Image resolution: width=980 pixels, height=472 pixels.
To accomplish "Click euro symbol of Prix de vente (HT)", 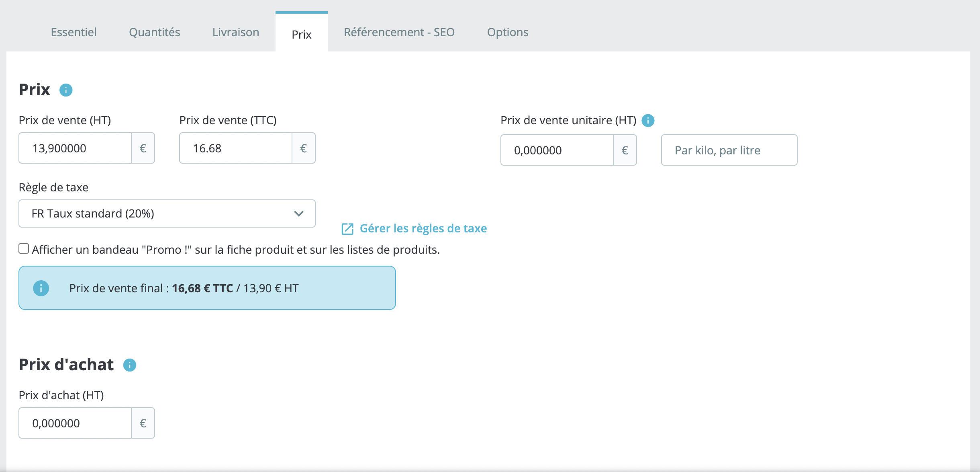I will coord(143,148).
